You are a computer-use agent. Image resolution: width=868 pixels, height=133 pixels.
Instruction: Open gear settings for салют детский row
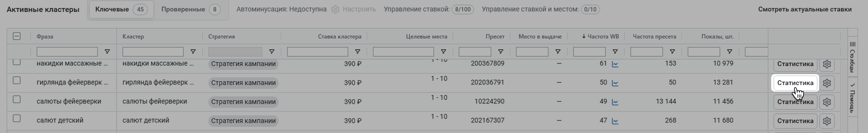click(827, 121)
